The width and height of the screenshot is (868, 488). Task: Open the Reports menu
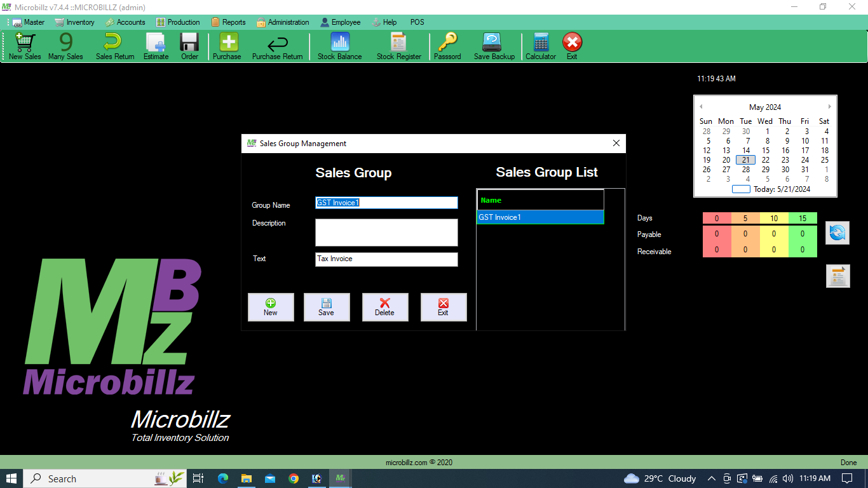228,22
